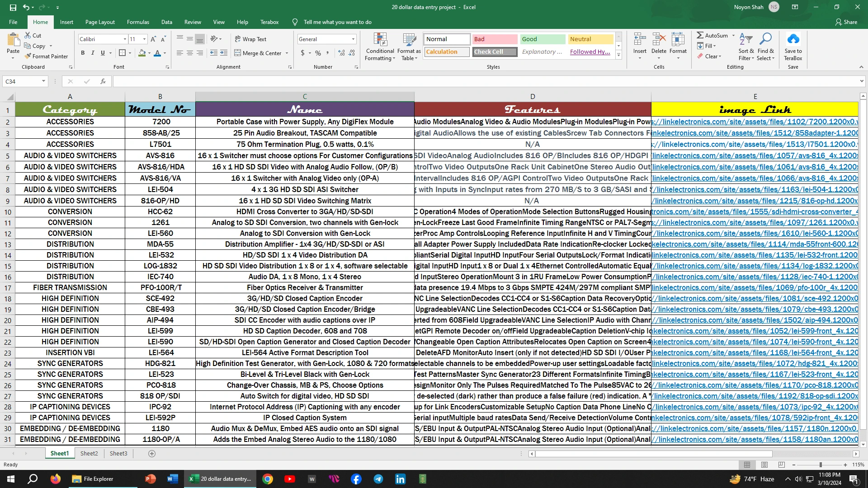Click the Sort & Filter icon
The image size is (868, 488).
click(746, 39)
